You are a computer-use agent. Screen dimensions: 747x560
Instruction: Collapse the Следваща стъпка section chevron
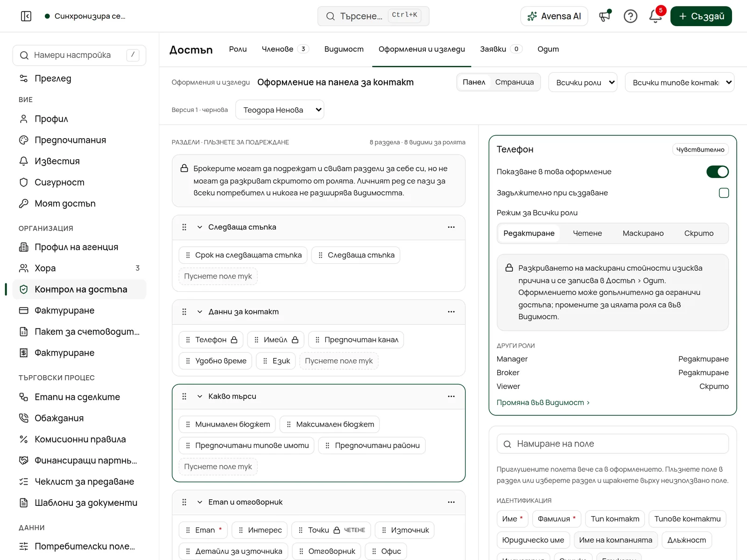[x=200, y=227]
